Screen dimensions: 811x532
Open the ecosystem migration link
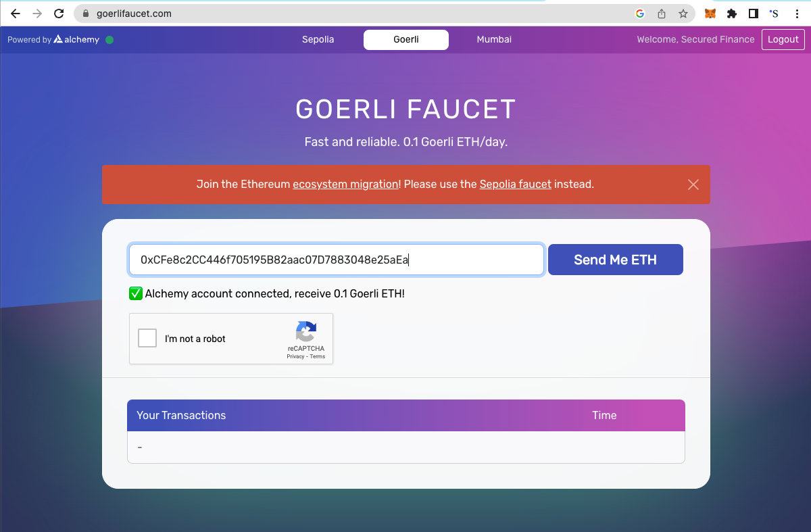345,184
